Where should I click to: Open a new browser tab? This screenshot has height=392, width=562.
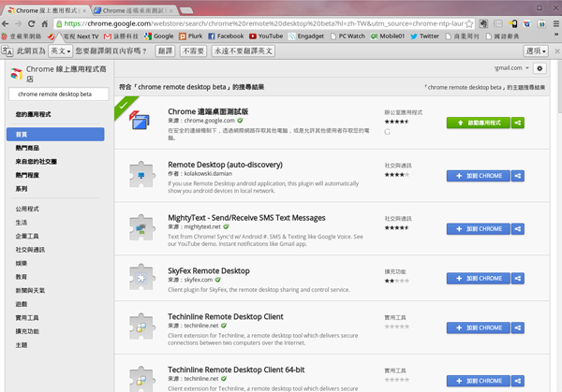click(x=186, y=10)
